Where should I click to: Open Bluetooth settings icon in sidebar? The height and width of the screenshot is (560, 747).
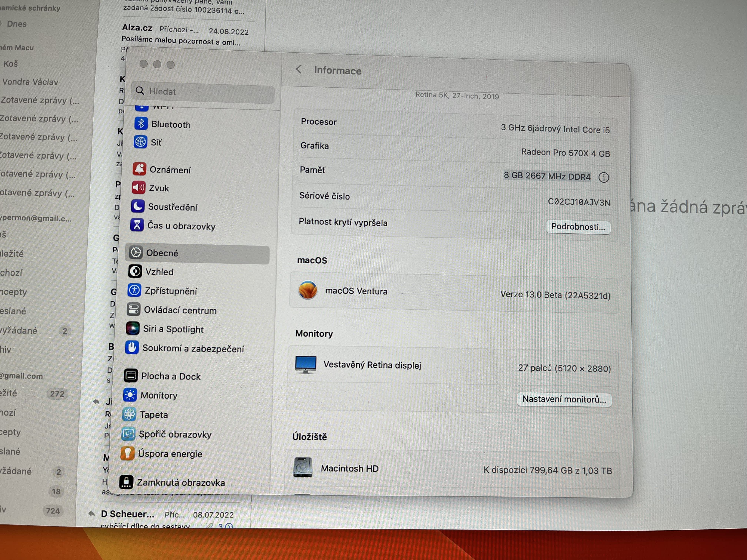(x=141, y=124)
